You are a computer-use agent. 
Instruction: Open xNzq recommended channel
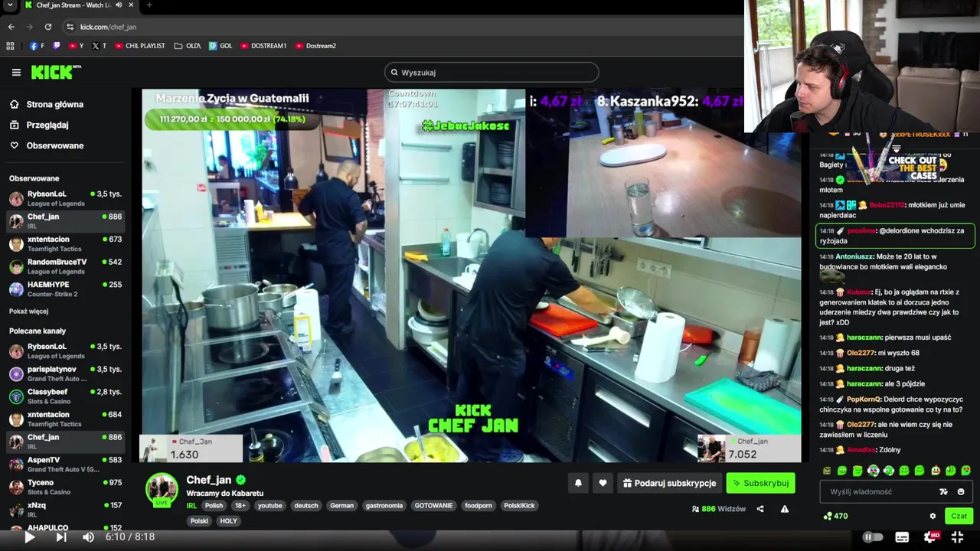(65, 510)
